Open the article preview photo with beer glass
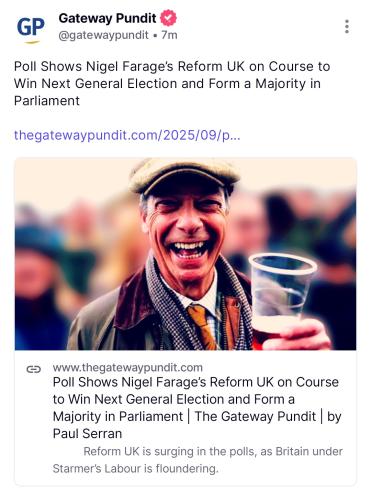 pyautogui.click(x=185, y=254)
